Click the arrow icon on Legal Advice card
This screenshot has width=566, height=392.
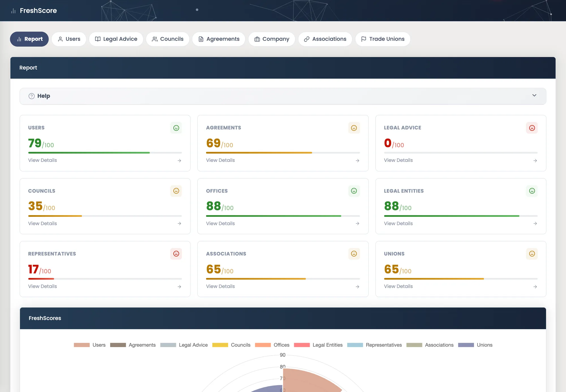pos(535,160)
